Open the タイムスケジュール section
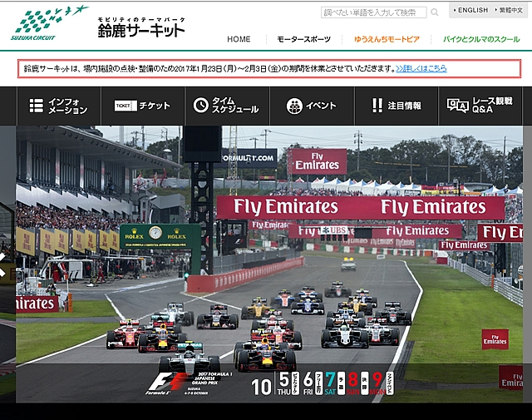This screenshot has width=532, height=420. pyautogui.click(x=227, y=106)
